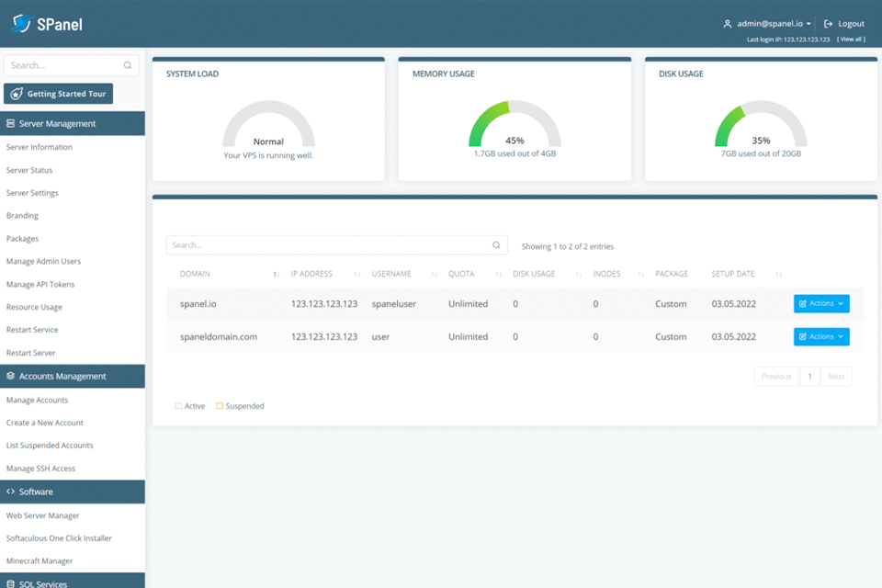Open Server Information in sidebar
Screen dimensions: 882x588
pos(40,147)
